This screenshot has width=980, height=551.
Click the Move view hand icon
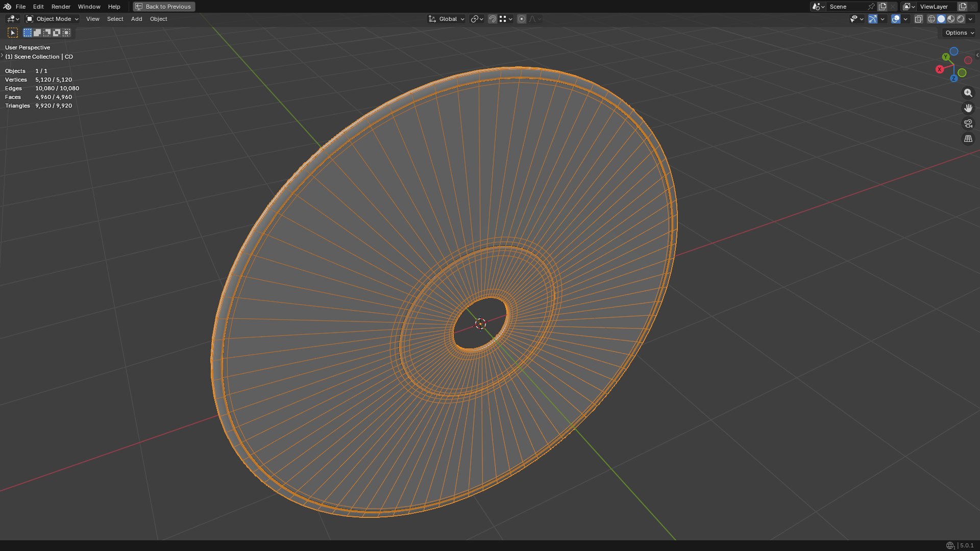[968, 108]
